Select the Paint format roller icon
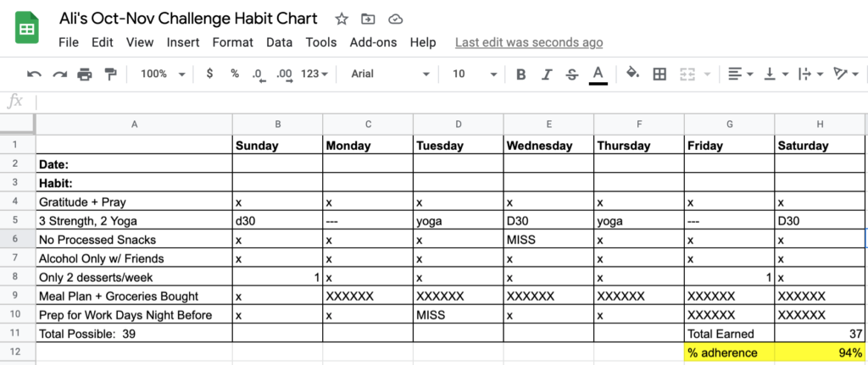This screenshot has width=868, height=365. [x=111, y=75]
